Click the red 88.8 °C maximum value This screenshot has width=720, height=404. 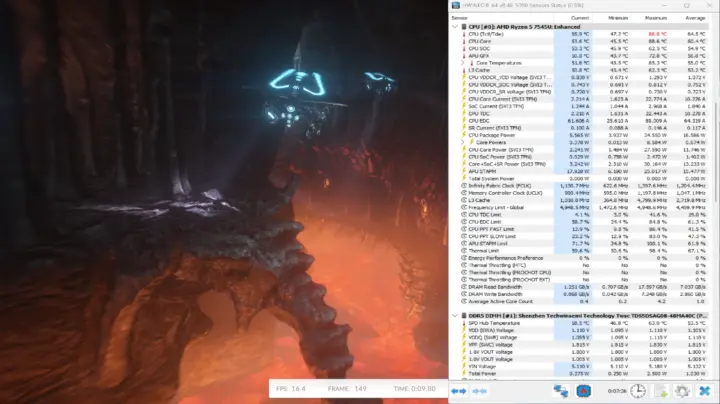658,34
